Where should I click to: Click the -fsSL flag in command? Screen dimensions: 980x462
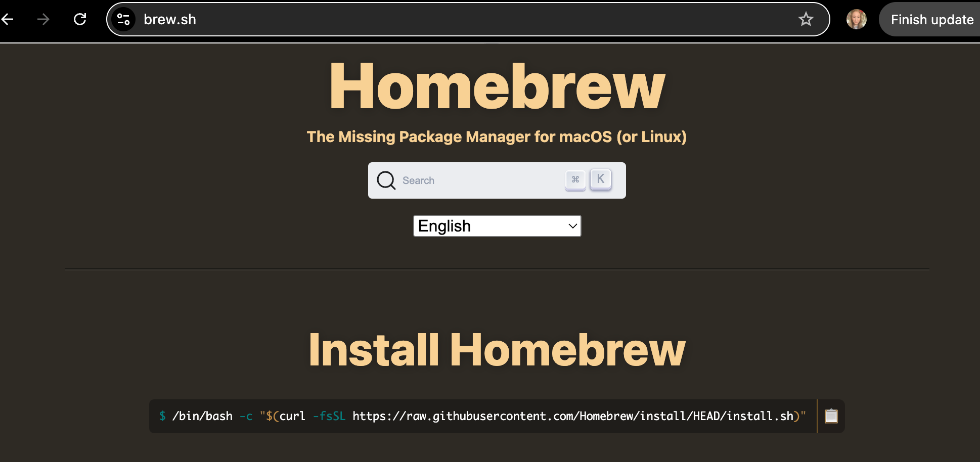click(x=329, y=416)
